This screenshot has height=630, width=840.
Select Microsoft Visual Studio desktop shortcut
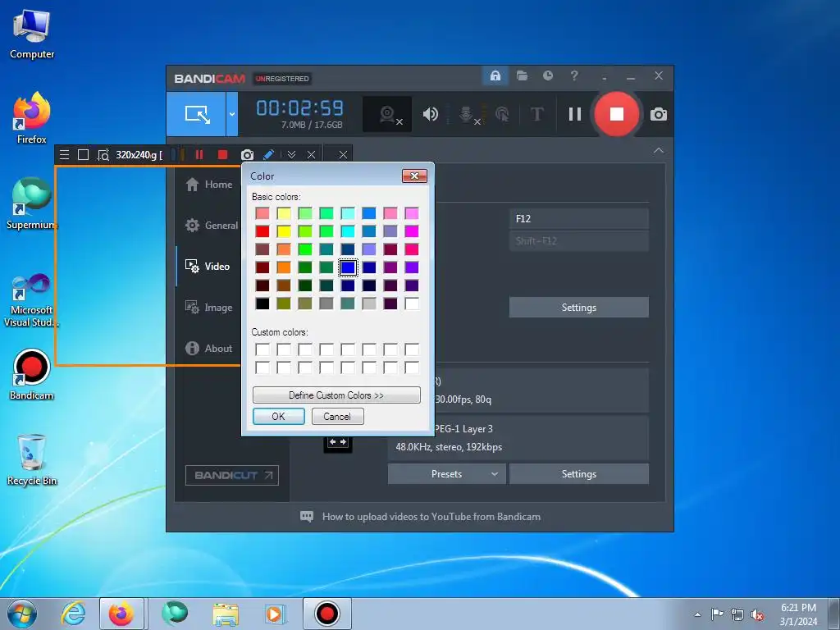(x=32, y=300)
